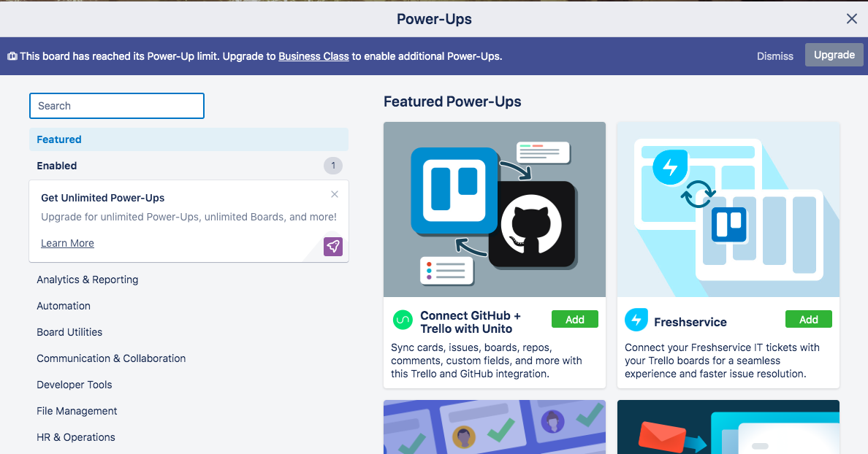Dismiss the Power-Up limit banner
868x454 pixels.
(774, 56)
